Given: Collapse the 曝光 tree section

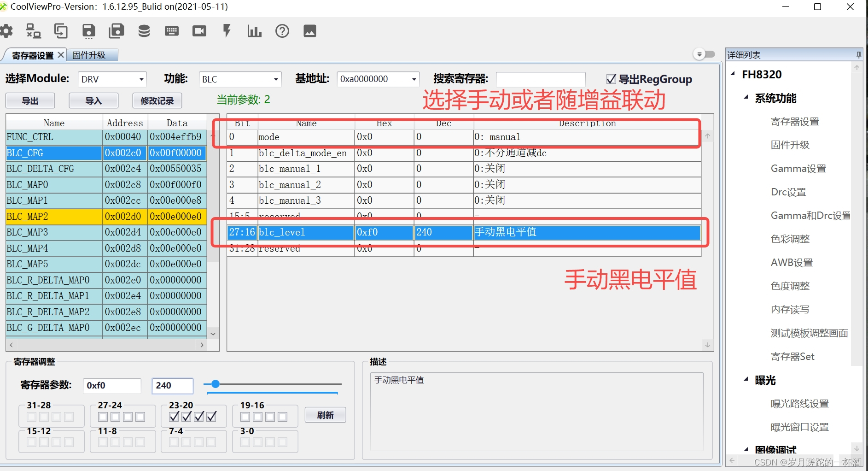Looking at the screenshot, I should [746, 379].
